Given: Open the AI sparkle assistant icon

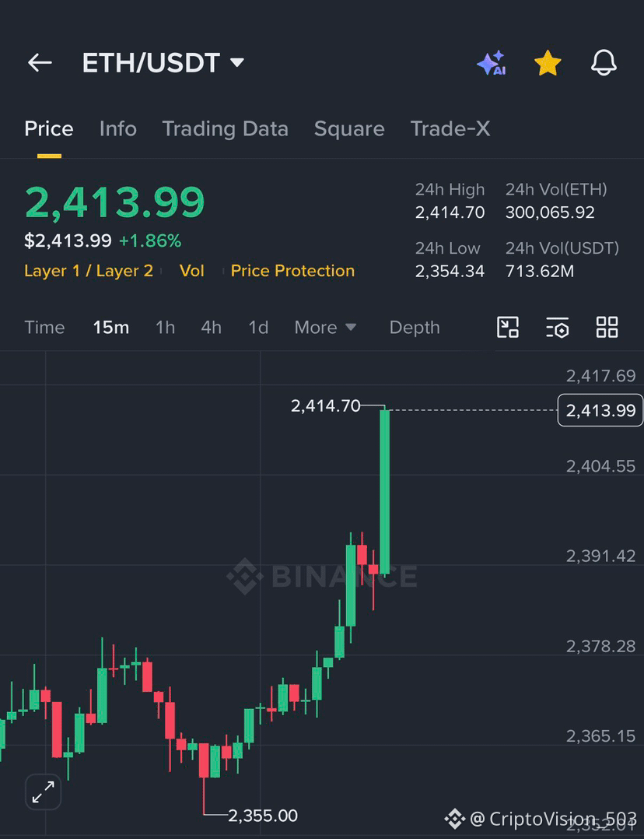Looking at the screenshot, I should coord(492,63).
